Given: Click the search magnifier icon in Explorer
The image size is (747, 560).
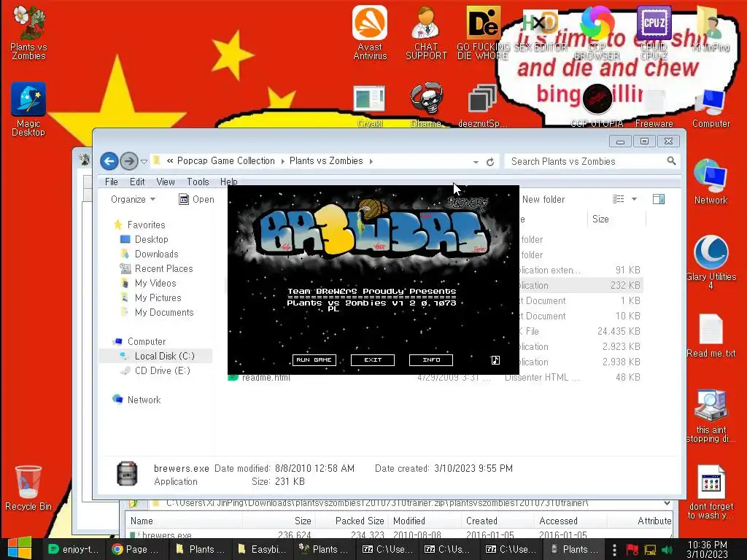Looking at the screenshot, I should 671,161.
